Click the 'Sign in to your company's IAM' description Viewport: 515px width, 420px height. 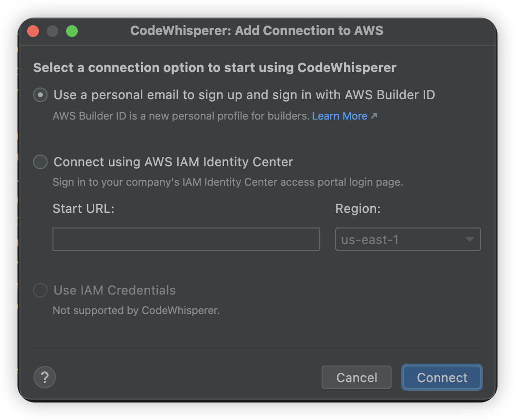[x=227, y=182]
